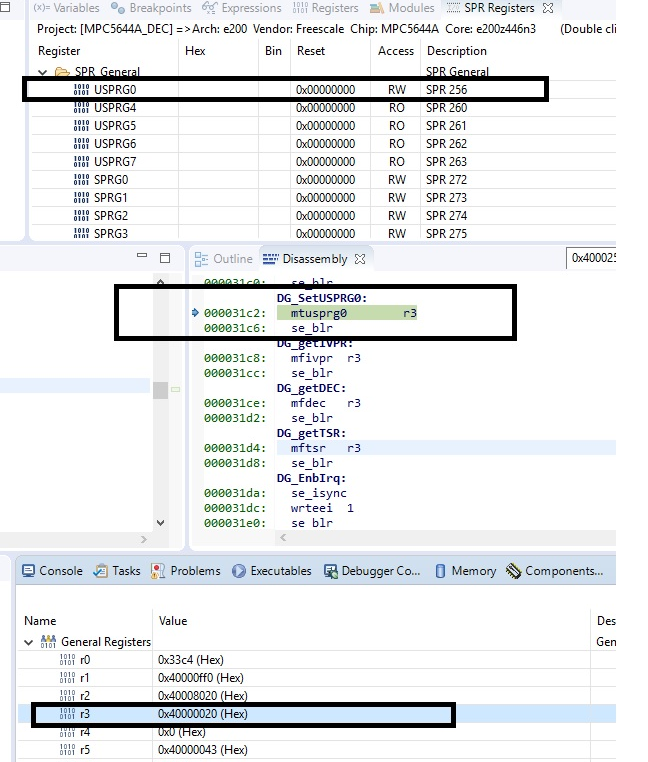The width and height of the screenshot is (648, 762).
Task: Collapse the SPR General folder
Action: point(43,72)
